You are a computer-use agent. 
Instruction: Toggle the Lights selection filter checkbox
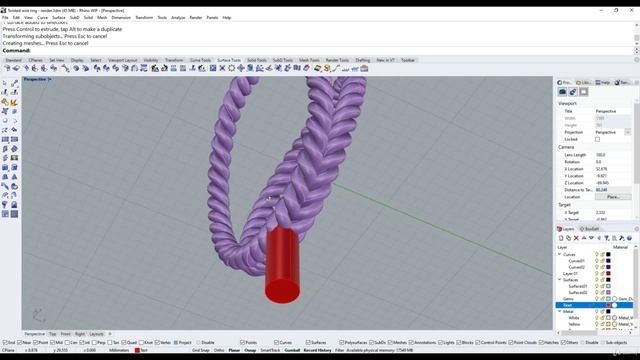(440, 342)
